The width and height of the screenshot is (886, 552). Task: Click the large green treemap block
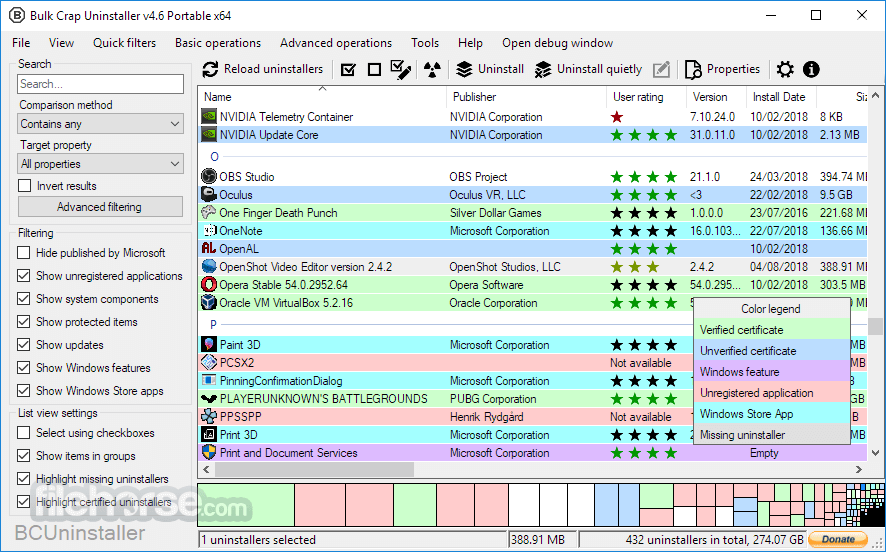[246, 505]
